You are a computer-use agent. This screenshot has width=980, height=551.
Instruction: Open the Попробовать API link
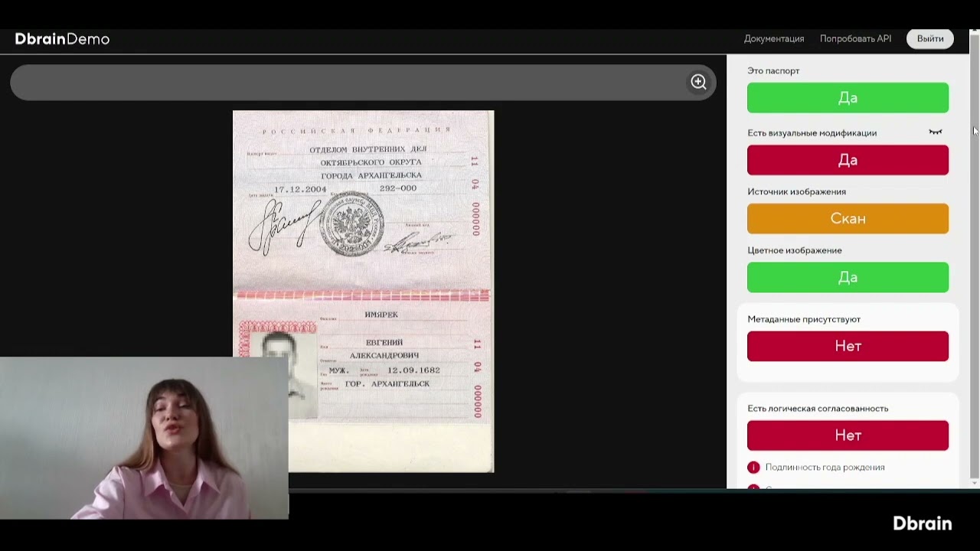(x=855, y=39)
